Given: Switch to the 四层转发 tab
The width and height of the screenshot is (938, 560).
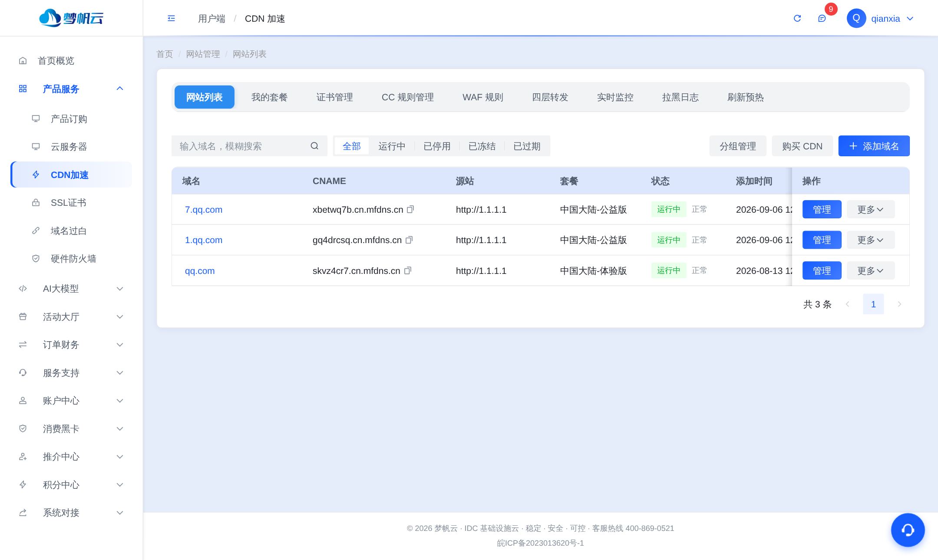Looking at the screenshot, I should (x=550, y=97).
